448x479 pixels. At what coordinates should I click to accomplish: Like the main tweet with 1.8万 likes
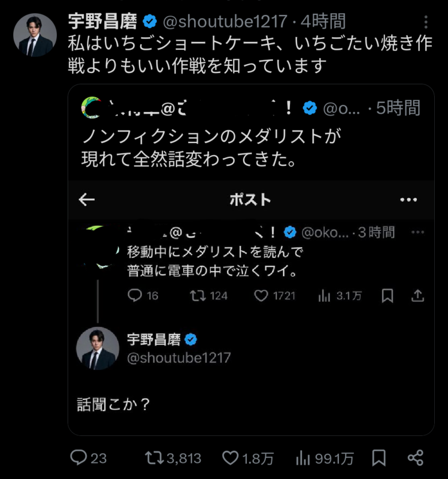[x=230, y=458]
